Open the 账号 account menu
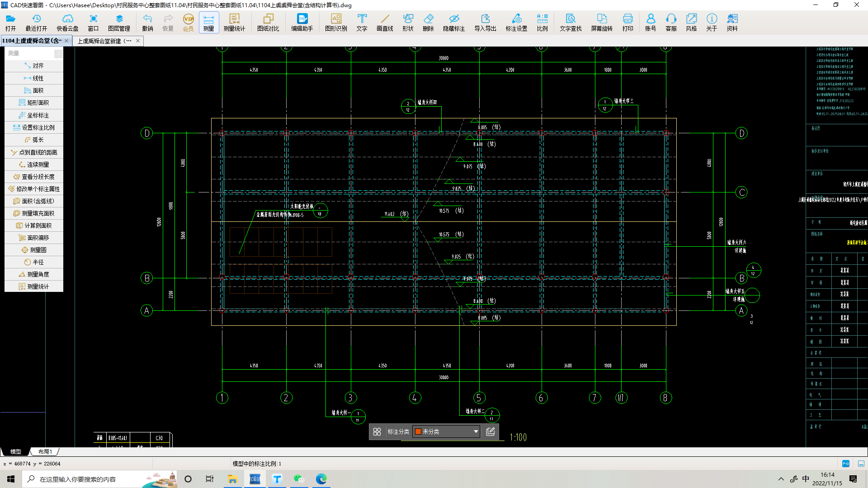The image size is (868, 488). 651,22
